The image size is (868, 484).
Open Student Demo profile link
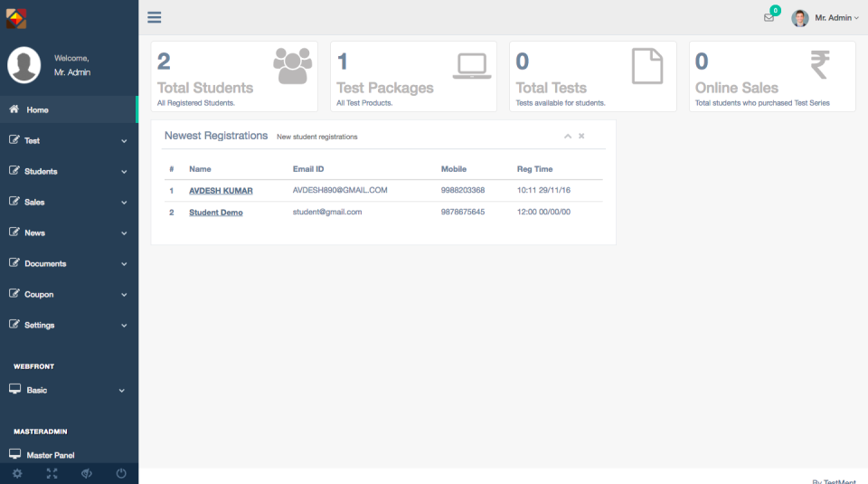(x=215, y=213)
